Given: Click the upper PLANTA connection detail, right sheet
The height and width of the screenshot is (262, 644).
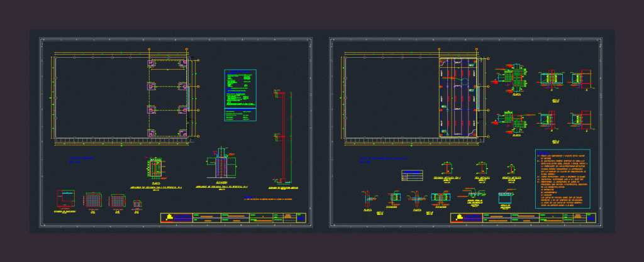Looking at the screenshot, I should coord(509,78).
